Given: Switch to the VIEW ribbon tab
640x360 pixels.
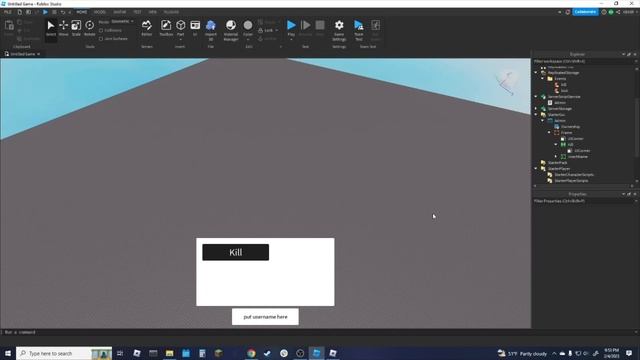Looking at the screenshot, I should [x=153, y=12].
